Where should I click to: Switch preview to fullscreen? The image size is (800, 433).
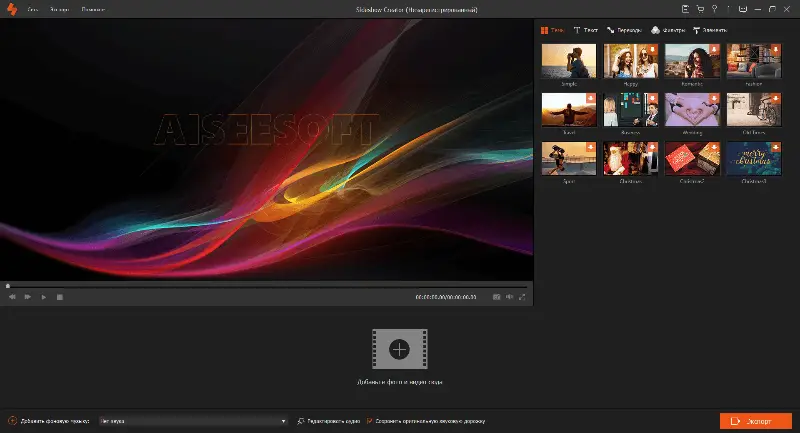(x=522, y=297)
